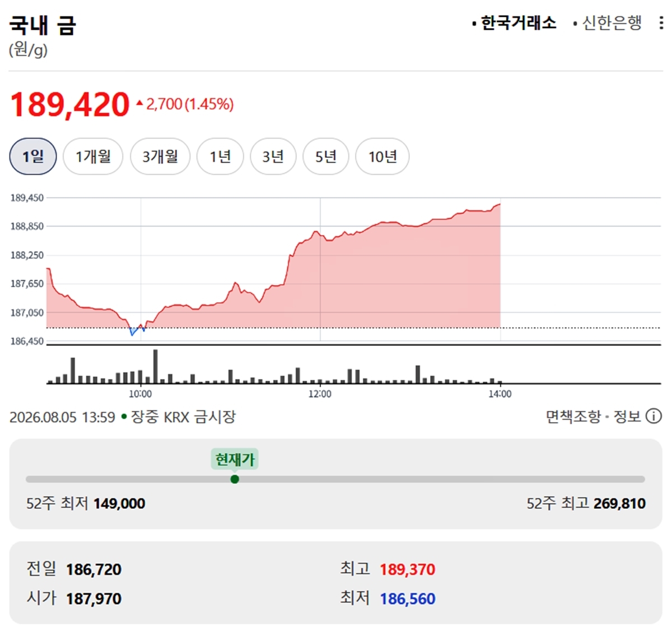
Task: Click the 현재가 label bubble
Action: [x=235, y=460]
